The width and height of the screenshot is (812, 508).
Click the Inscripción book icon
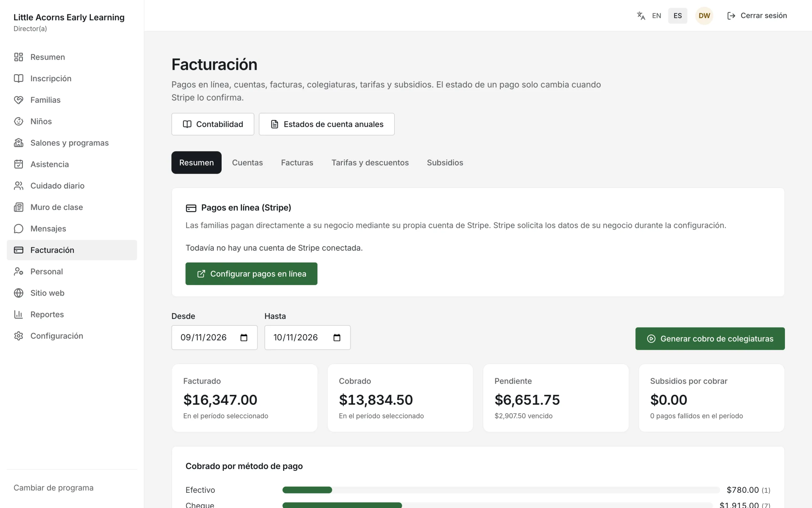click(19, 78)
